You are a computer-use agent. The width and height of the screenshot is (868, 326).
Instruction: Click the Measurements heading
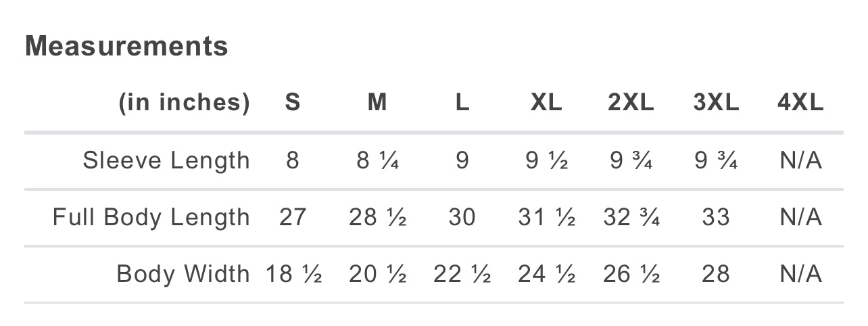click(126, 47)
